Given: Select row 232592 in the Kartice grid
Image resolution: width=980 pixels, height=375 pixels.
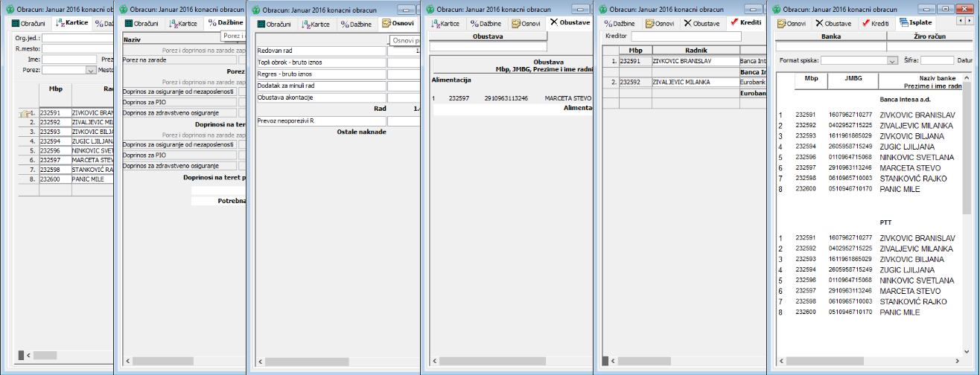Looking at the screenshot, I should pyautogui.click(x=66, y=122).
